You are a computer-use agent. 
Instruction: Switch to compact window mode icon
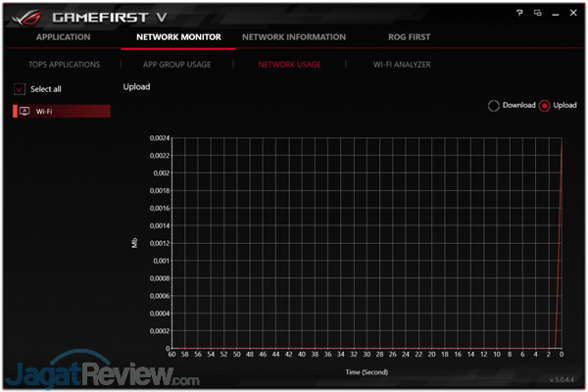click(x=537, y=13)
